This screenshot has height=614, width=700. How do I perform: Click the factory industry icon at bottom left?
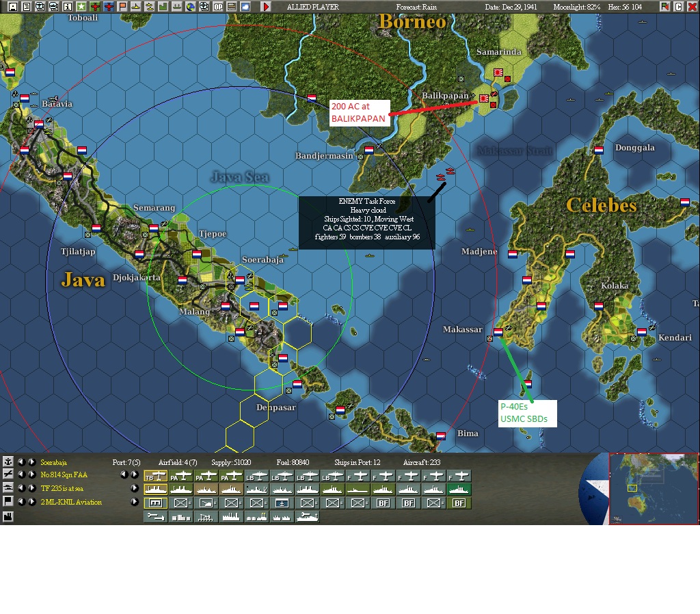8,516
